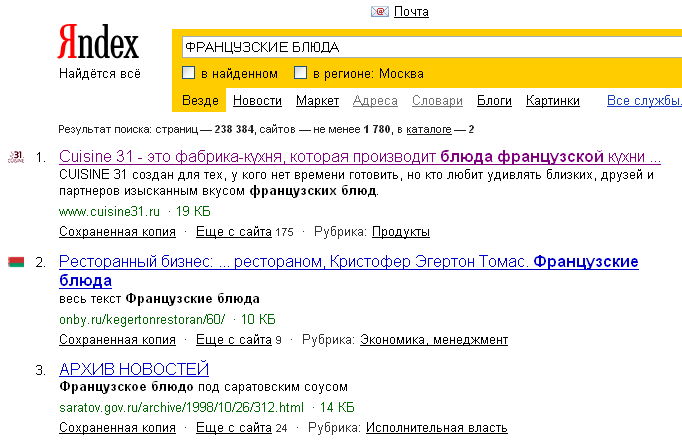Image resolution: width=682 pixels, height=440 pixels.
Task: Switch to the 'Маркет' tab
Action: pyautogui.click(x=318, y=100)
